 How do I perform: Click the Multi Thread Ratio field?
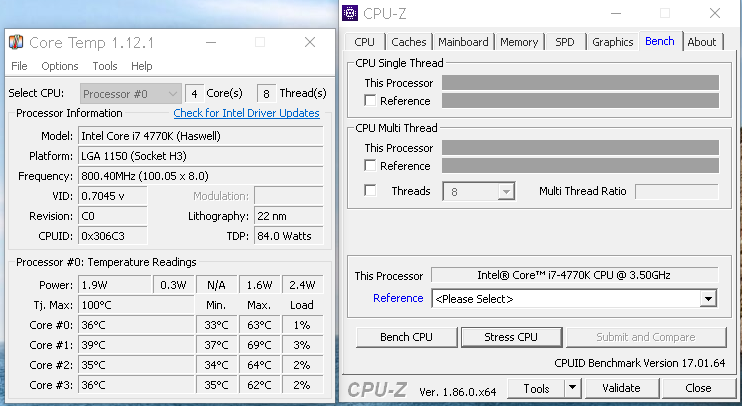[677, 192]
